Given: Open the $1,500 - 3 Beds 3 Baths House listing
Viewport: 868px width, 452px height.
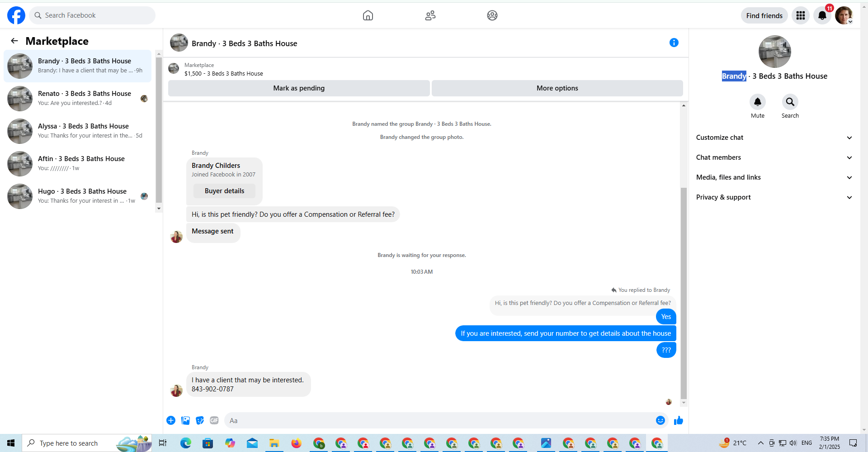Looking at the screenshot, I should pyautogui.click(x=223, y=73).
